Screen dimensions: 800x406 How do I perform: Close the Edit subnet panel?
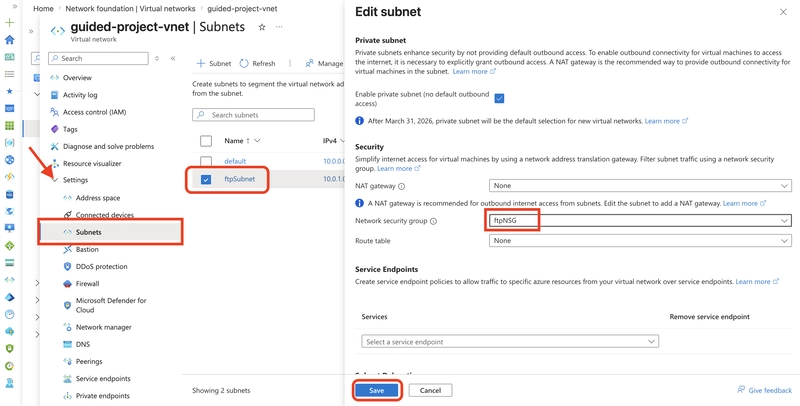tap(783, 12)
